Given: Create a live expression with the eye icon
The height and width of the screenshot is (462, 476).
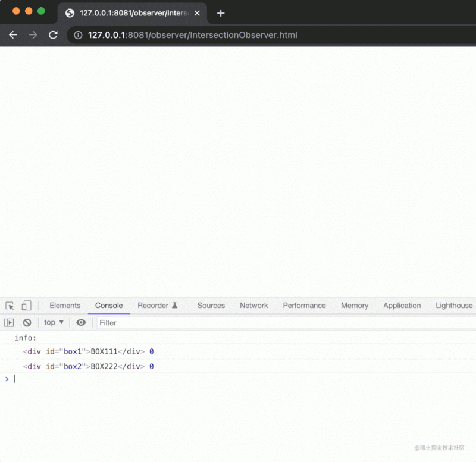Looking at the screenshot, I should [x=81, y=322].
